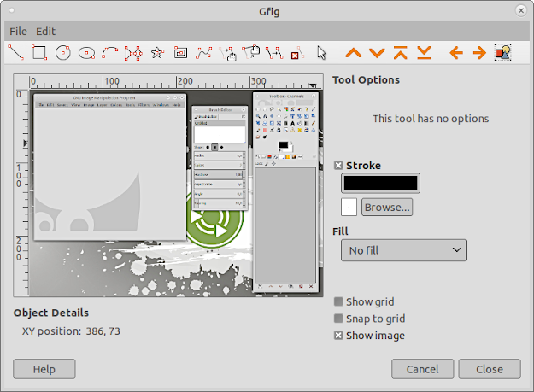534x392 pixels.
Task: Select the Create circle tool
Action: click(62, 53)
